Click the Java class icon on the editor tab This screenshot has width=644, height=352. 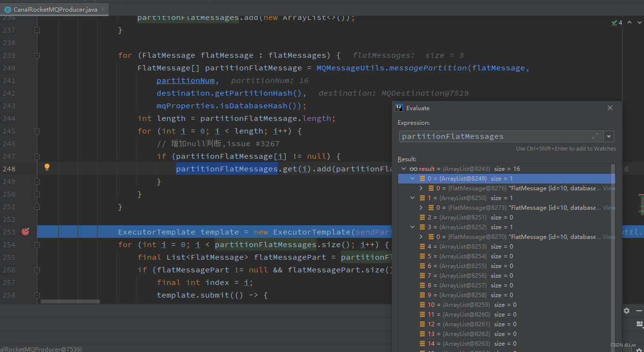click(x=7, y=9)
